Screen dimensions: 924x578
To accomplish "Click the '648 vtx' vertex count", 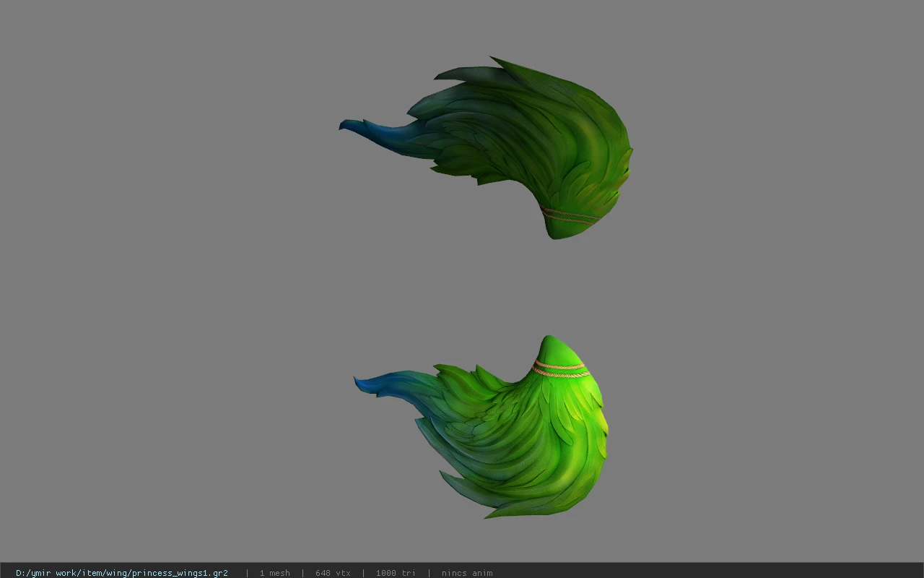I will [333, 573].
